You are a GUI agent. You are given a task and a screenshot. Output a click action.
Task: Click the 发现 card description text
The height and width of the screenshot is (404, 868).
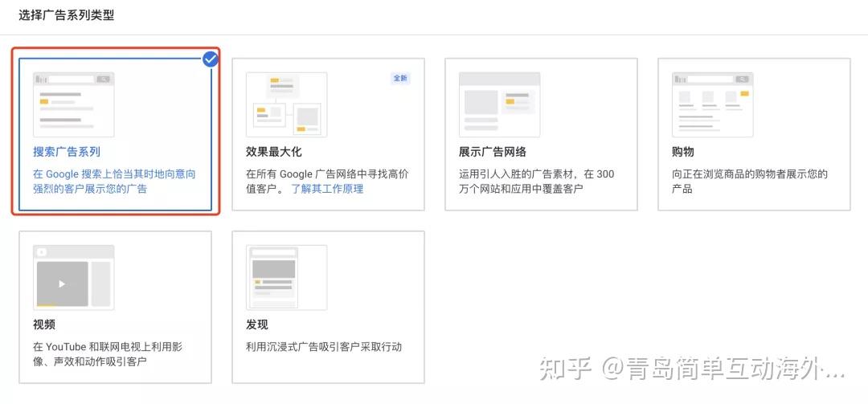tap(324, 347)
